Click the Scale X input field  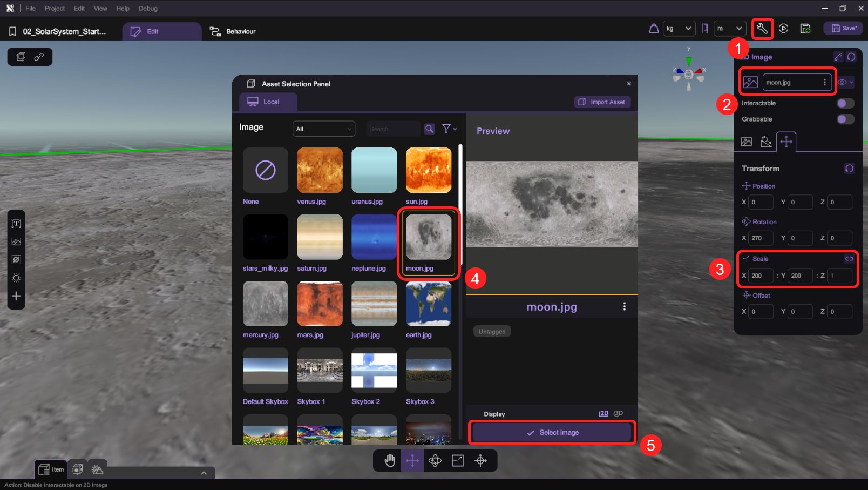761,276
